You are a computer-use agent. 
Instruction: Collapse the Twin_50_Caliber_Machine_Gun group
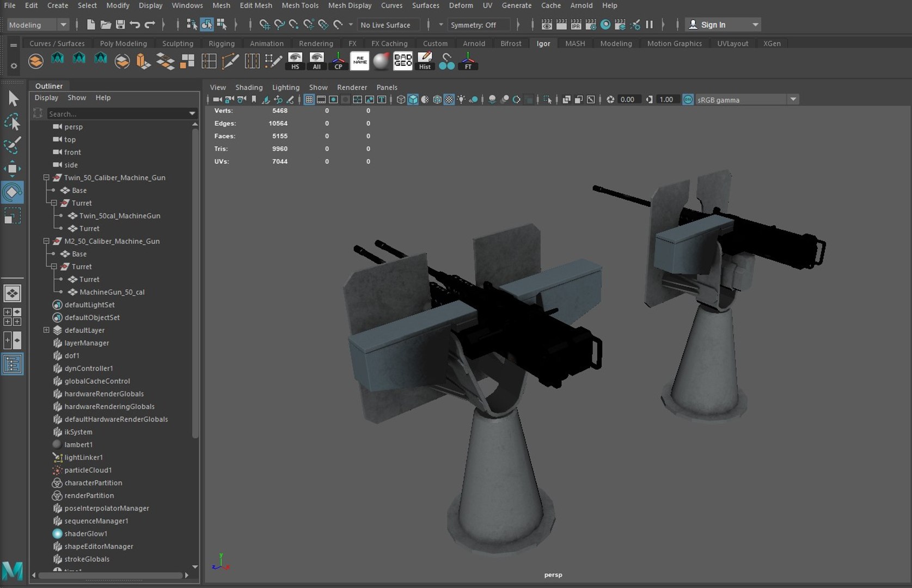tap(47, 177)
